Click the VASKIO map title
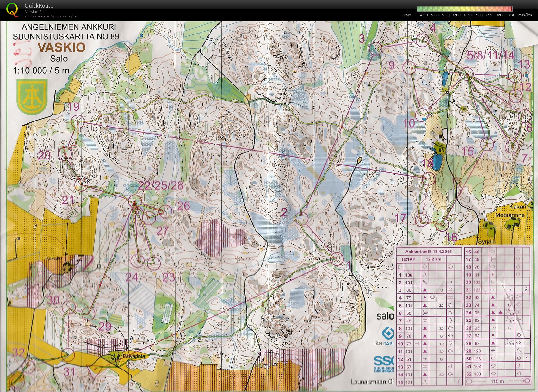The height and width of the screenshot is (392, 538). click(x=61, y=47)
